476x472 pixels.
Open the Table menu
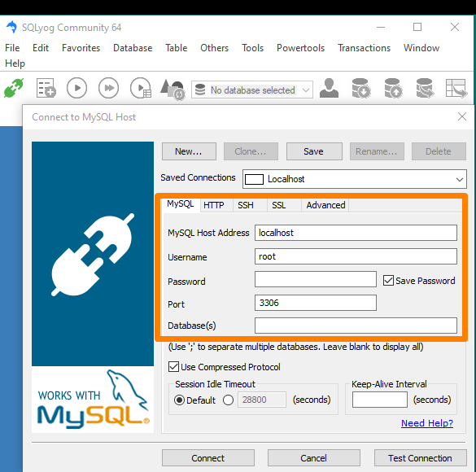(x=176, y=48)
